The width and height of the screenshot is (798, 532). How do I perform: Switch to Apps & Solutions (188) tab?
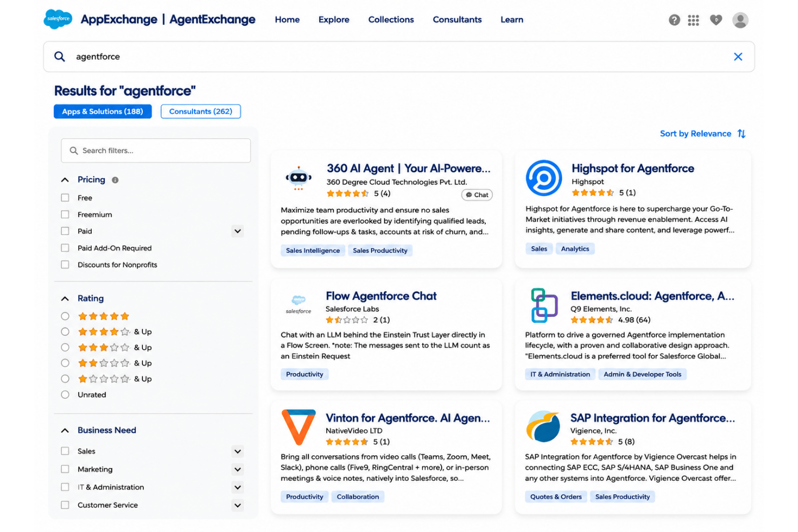(102, 112)
